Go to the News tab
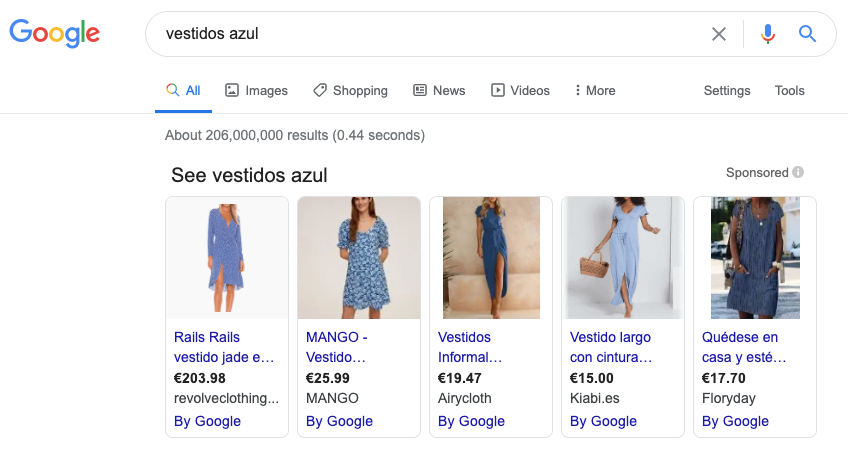The image size is (848, 457). 439,90
